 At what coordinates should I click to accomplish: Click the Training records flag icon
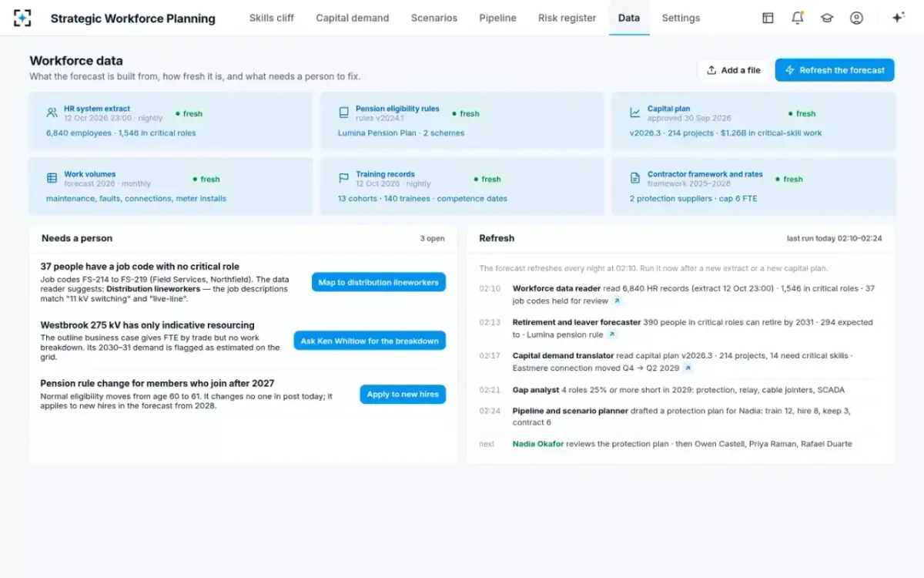click(343, 178)
